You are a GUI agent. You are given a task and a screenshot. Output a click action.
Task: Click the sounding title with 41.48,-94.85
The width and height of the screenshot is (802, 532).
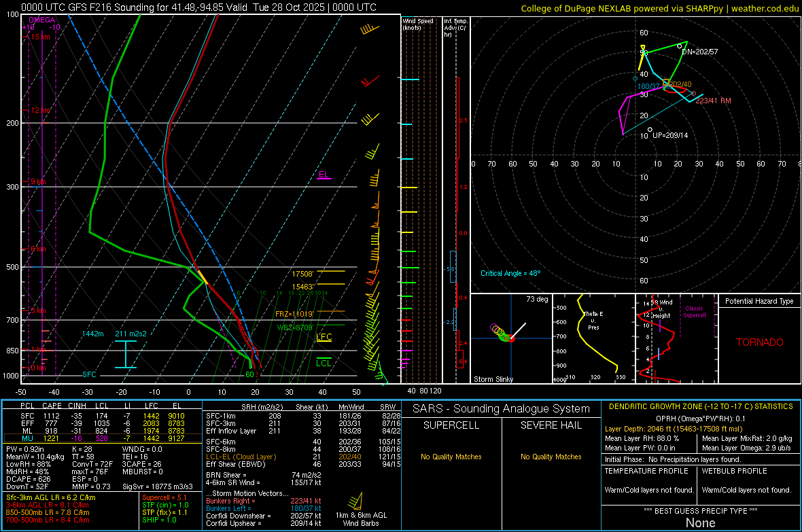click(x=198, y=7)
